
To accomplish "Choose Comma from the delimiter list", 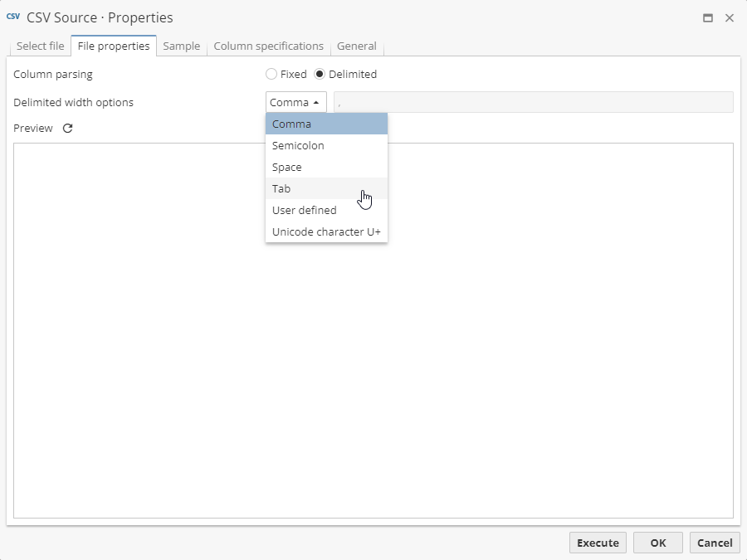I will 325,124.
